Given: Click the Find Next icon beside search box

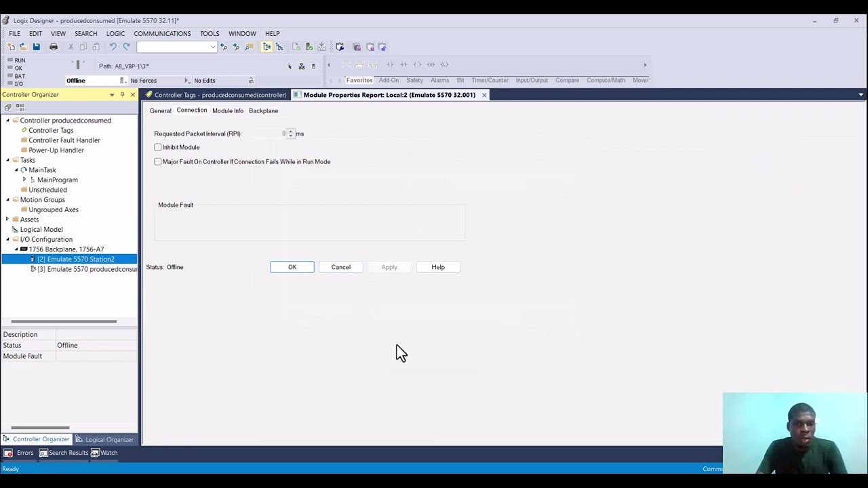Looking at the screenshot, I should (236, 47).
